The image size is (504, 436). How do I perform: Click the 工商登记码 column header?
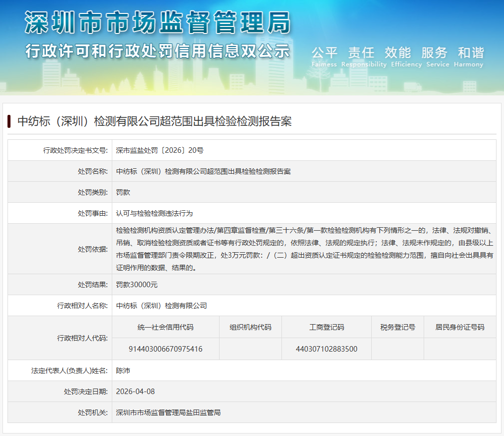click(x=326, y=327)
